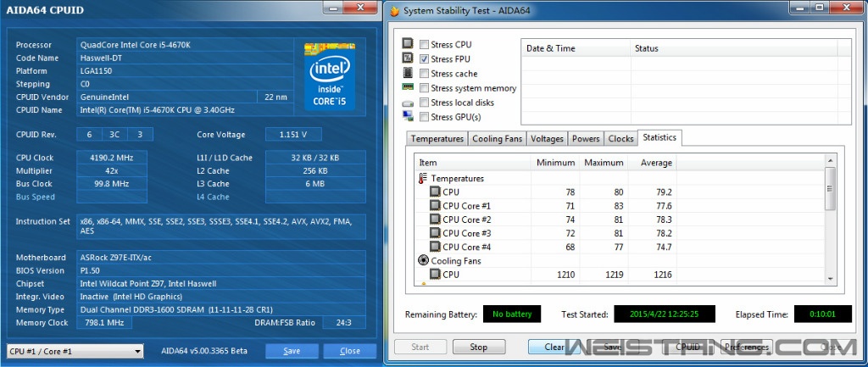Click Save in the AIDA64 CPUID window
This screenshot has width=868, height=367.
pyautogui.click(x=292, y=351)
